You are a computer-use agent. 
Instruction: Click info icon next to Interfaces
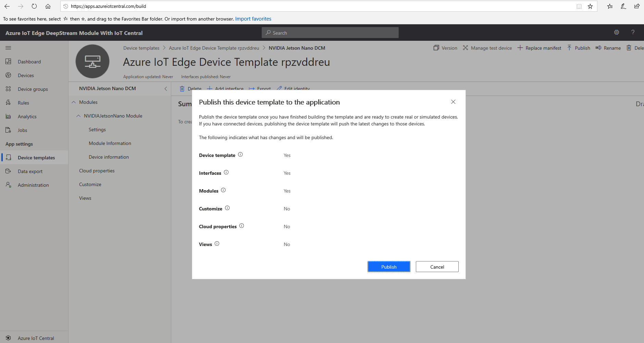click(x=226, y=172)
